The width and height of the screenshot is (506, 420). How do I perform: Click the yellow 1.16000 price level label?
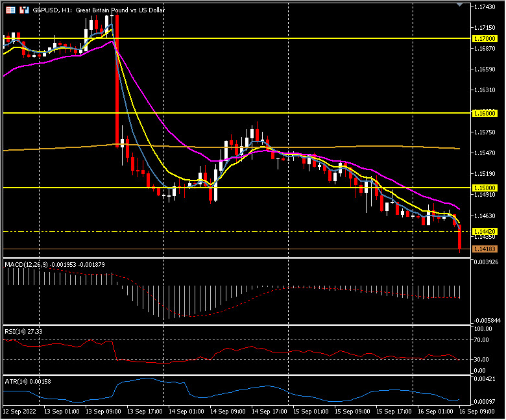tap(485, 113)
